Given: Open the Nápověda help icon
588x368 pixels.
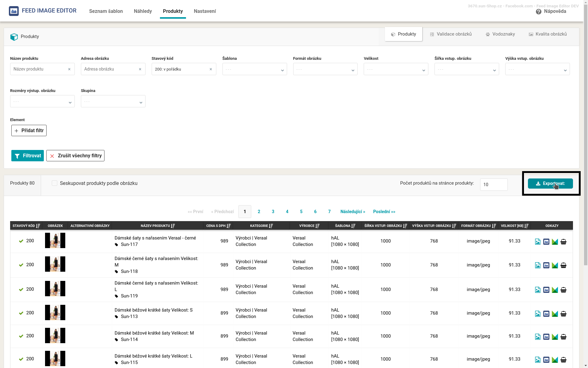Looking at the screenshot, I should click(x=538, y=12).
